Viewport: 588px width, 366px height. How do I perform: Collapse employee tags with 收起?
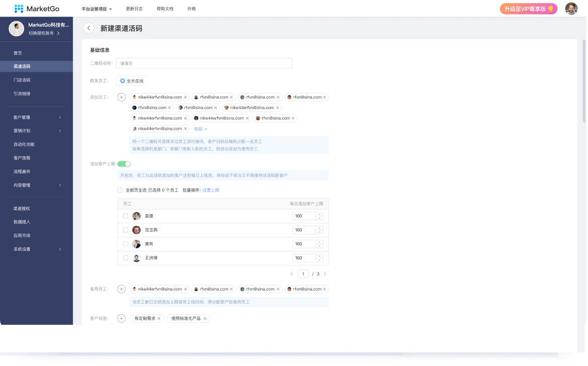pyautogui.click(x=201, y=129)
